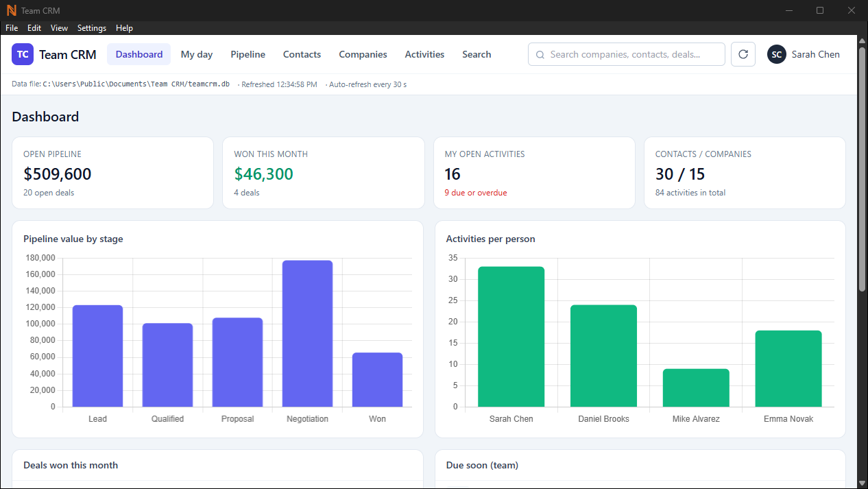868x489 pixels.
Task: Click the TC Team CRM logo
Action: (54, 54)
